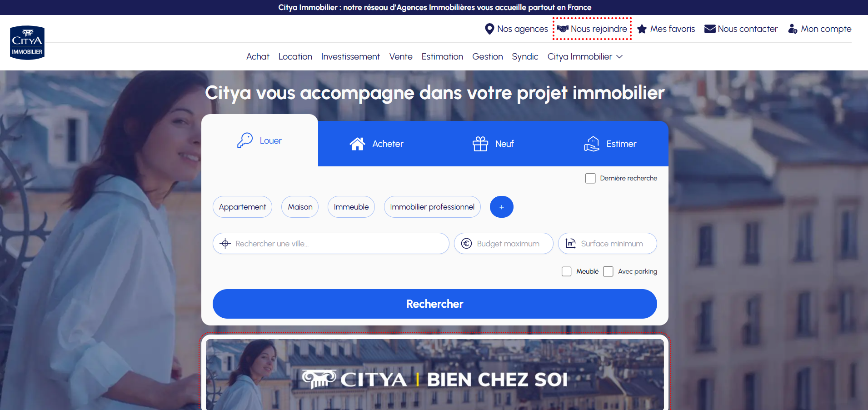Click the star icon next to Mes favoris
The height and width of the screenshot is (410, 868).
coord(642,29)
